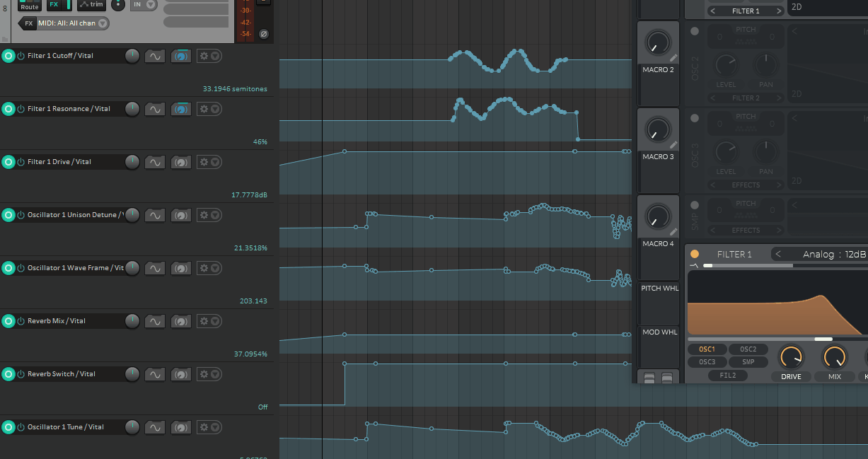Screen dimensions: 868x459
Task: Click the pencil edit icon on Macro 3
Action: (673, 145)
